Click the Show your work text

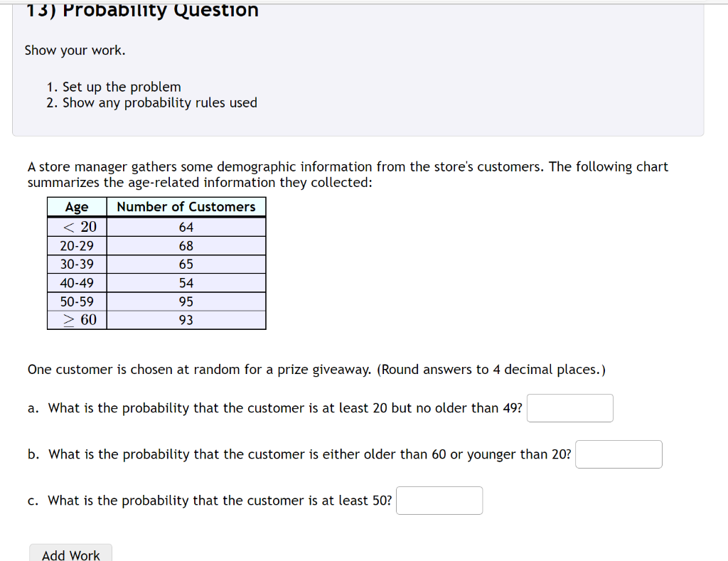coord(63,50)
